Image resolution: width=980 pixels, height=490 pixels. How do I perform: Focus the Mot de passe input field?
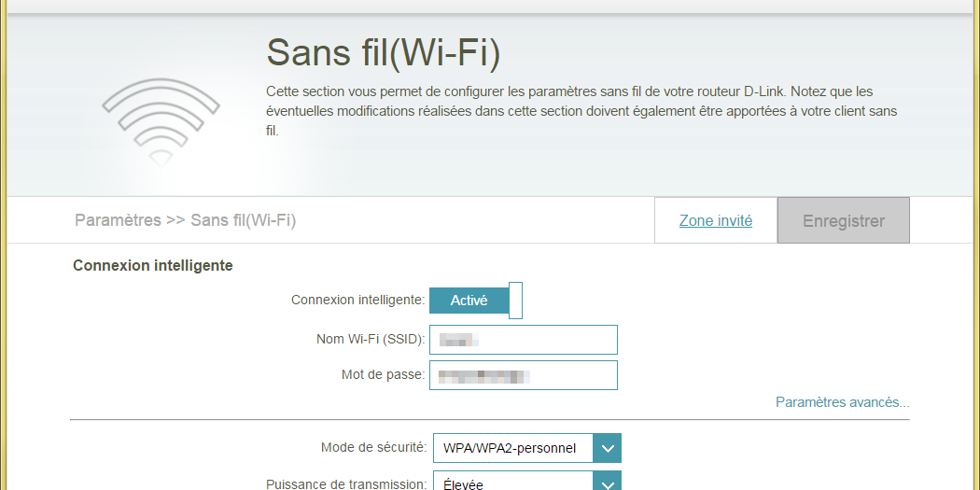click(x=524, y=375)
